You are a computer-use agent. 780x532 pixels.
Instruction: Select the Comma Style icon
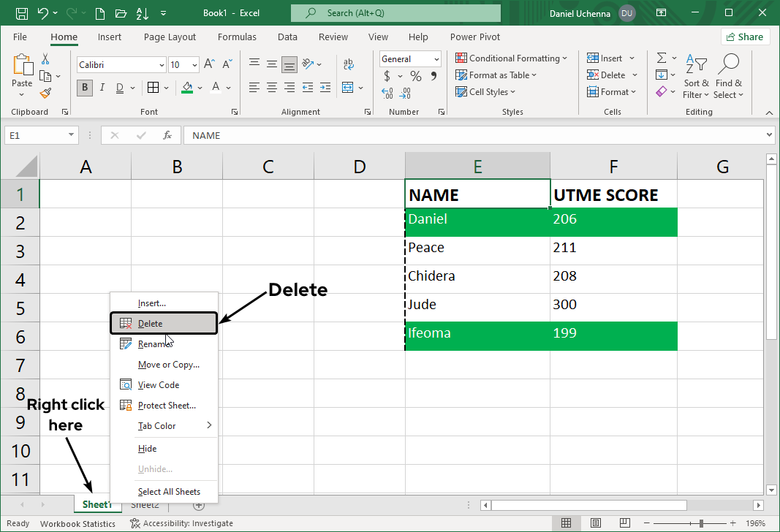(x=434, y=75)
